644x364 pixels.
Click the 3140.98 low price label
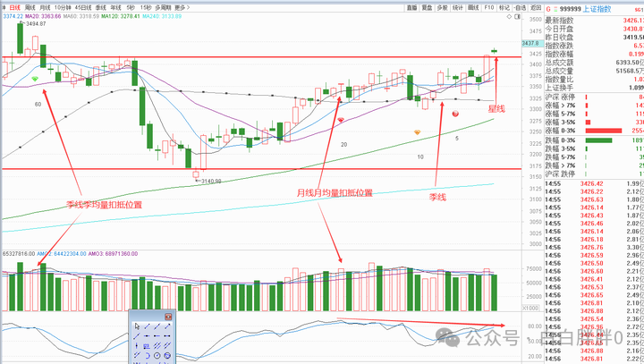tap(211, 182)
